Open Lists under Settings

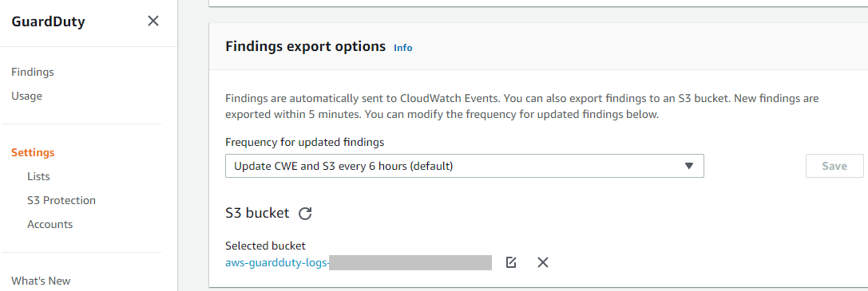pos(39,177)
